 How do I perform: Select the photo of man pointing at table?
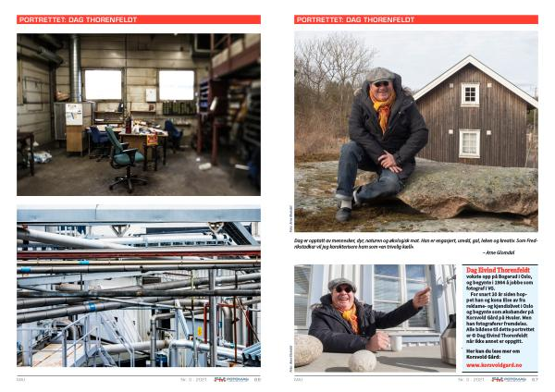pyautogui.click(x=375, y=318)
